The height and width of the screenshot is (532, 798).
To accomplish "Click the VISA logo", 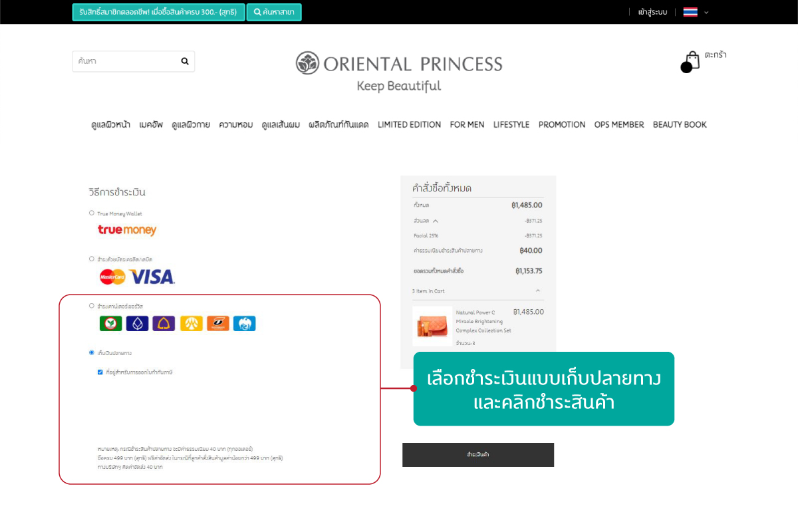I will point(152,277).
